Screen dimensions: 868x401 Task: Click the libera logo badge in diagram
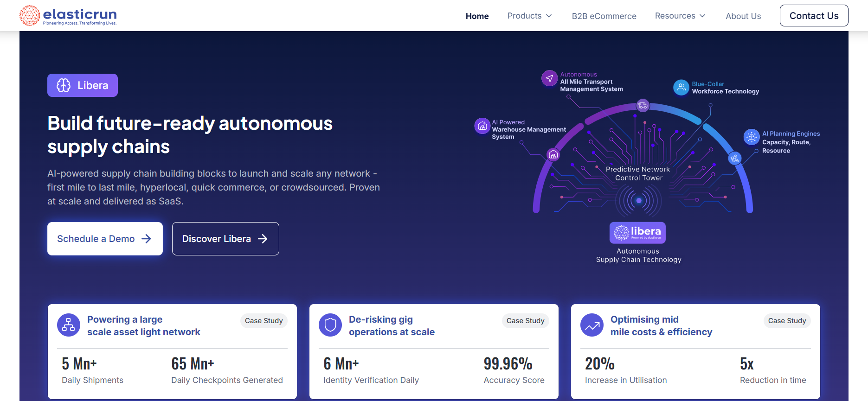637,232
